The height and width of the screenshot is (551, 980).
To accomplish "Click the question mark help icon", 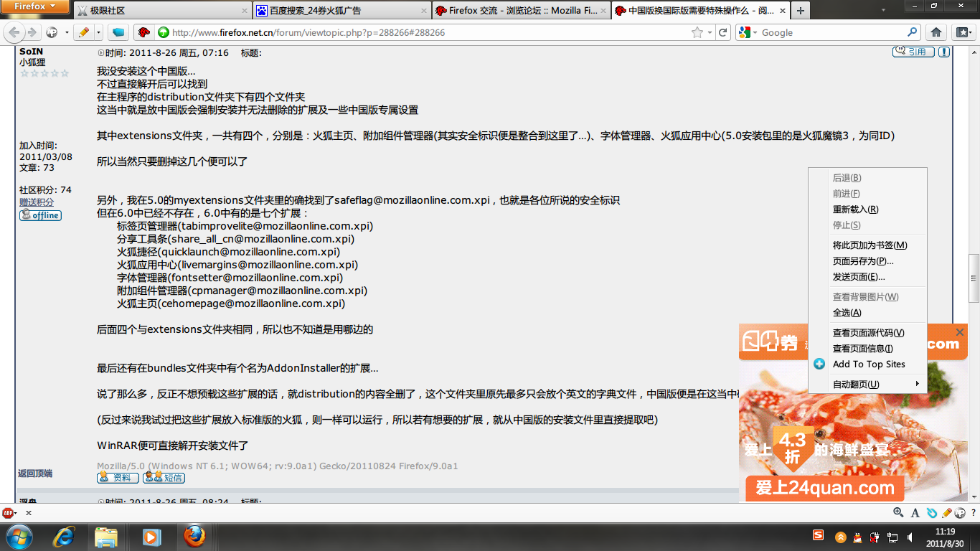I will coord(973,513).
